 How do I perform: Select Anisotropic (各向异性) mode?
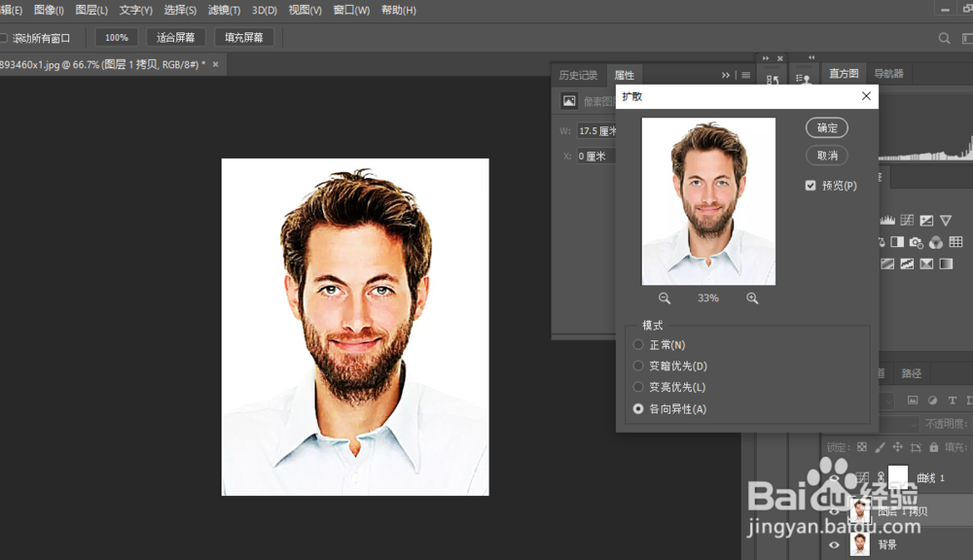tap(638, 408)
